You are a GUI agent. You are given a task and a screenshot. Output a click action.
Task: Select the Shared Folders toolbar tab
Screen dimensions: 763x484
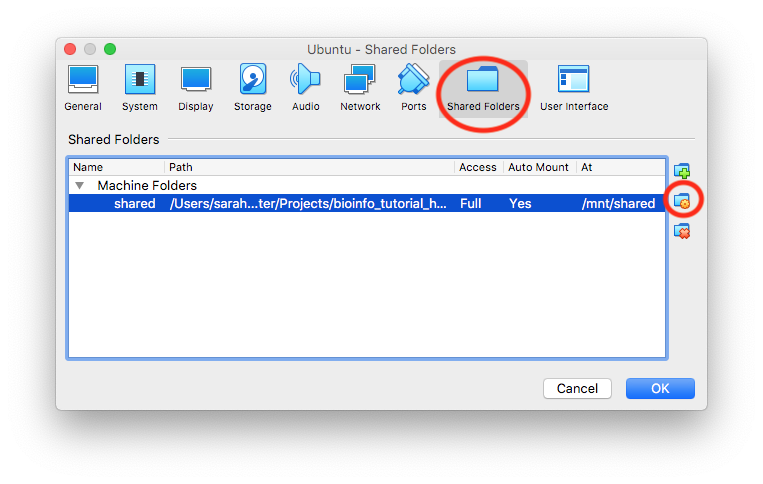483,88
